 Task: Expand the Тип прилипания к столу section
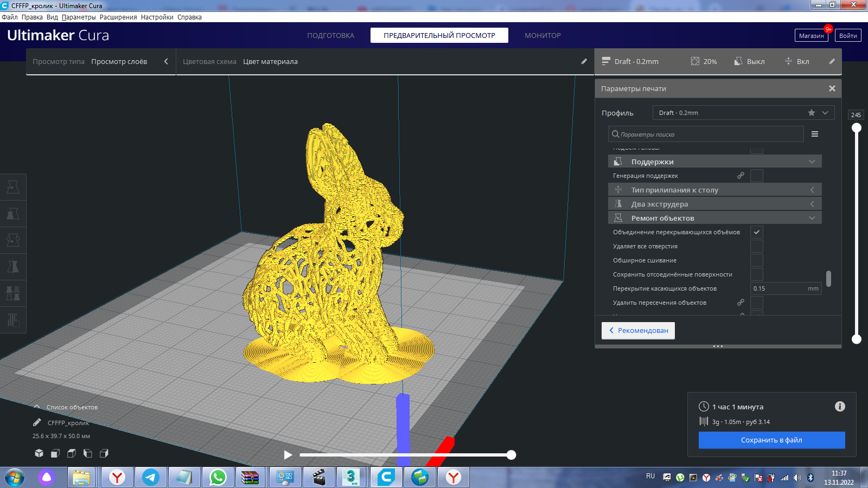[x=714, y=190]
